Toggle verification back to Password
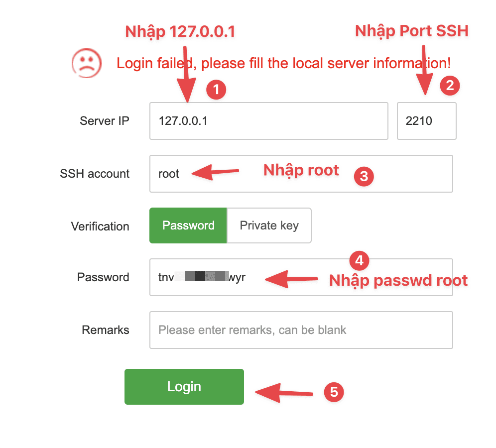 [x=188, y=225]
